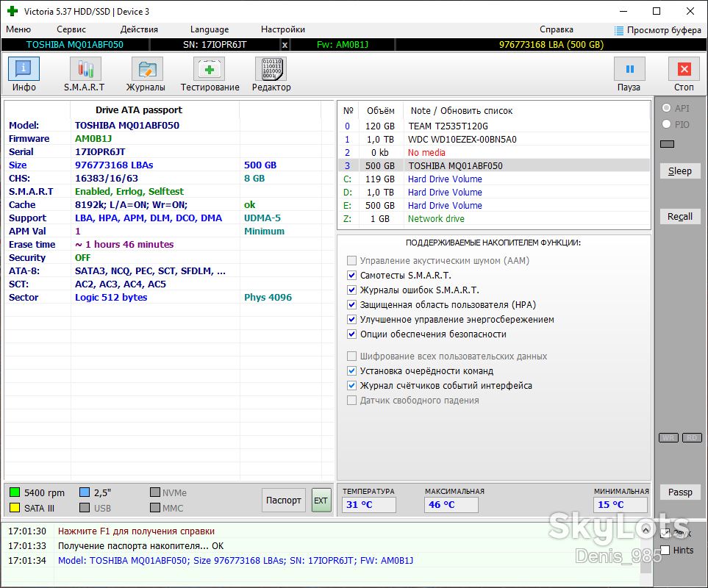Open the Справка help menu
Image resolution: width=708 pixels, height=588 pixels.
point(557,30)
